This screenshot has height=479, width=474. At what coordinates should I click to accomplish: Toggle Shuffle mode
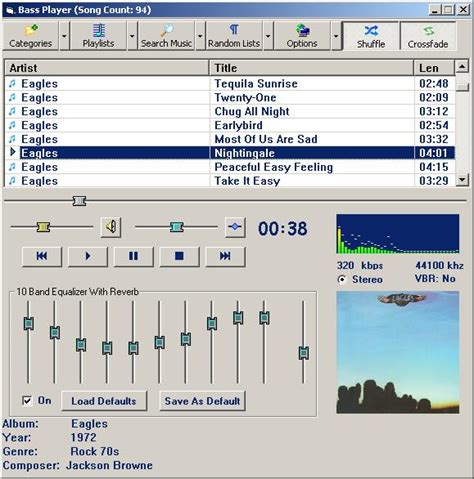371,36
